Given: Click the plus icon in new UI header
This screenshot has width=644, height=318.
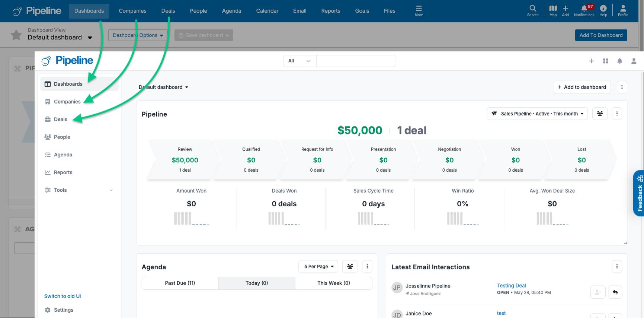Looking at the screenshot, I should click(x=591, y=61).
